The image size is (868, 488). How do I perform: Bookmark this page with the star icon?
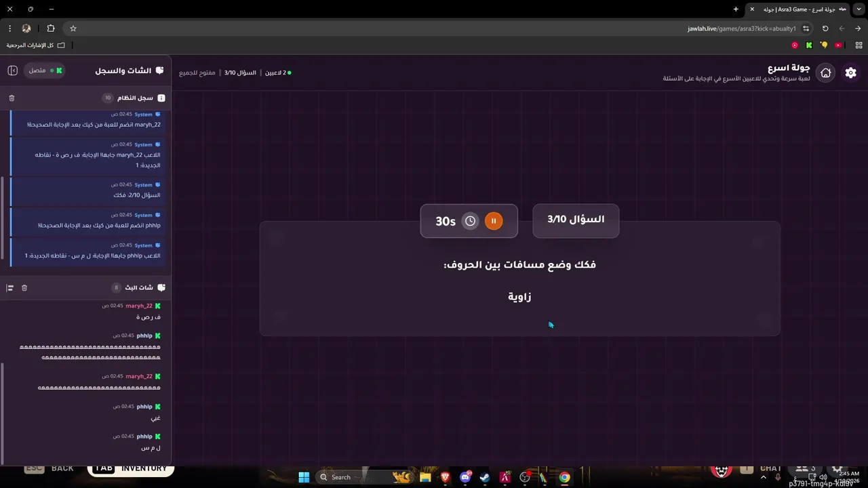[73, 28]
